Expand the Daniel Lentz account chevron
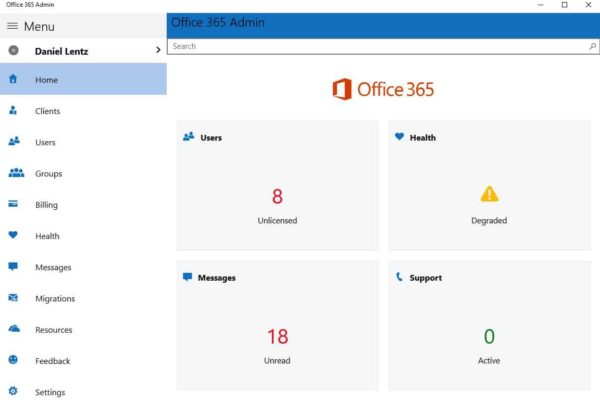600x403 pixels. (x=158, y=50)
